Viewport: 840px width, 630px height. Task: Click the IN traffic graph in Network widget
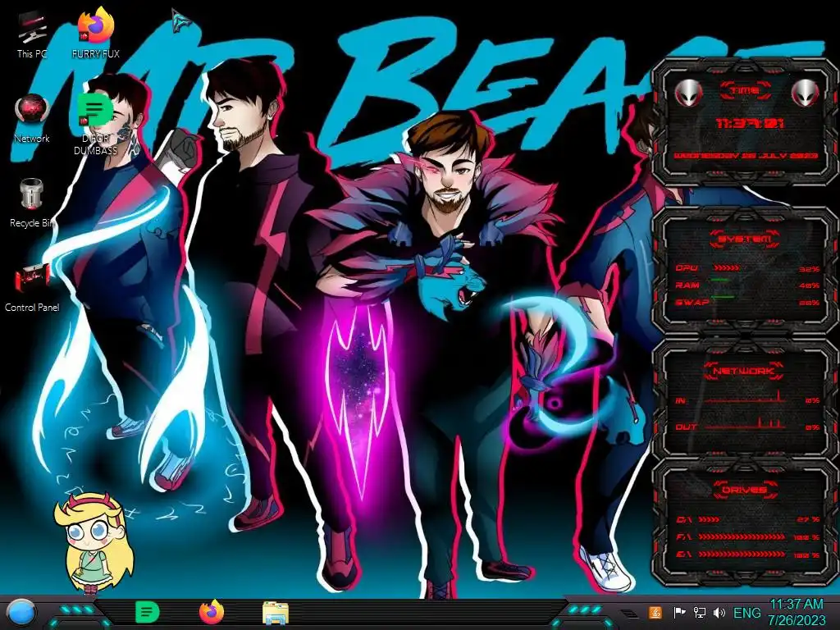(746, 397)
